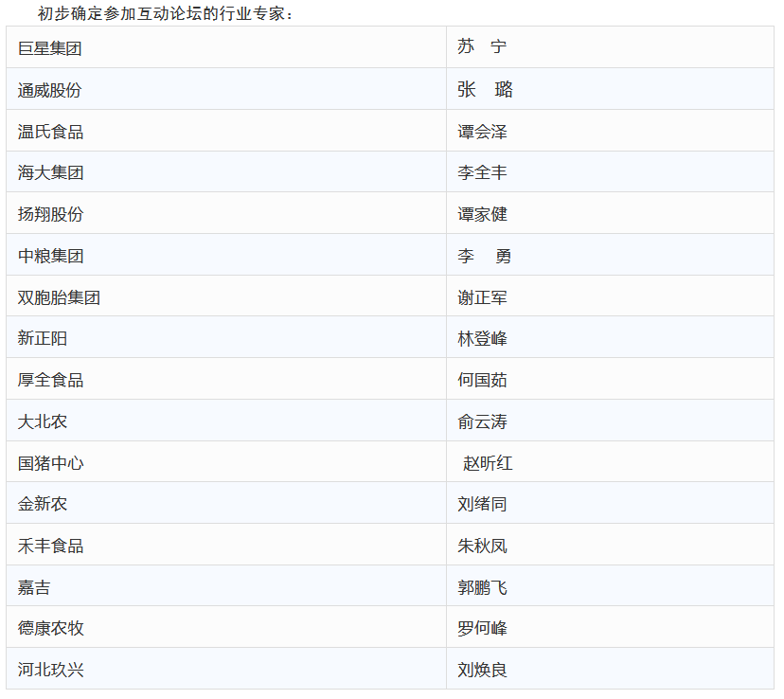Click the 中粮集团 table entry

pyautogui.click(x=50, y=256)
